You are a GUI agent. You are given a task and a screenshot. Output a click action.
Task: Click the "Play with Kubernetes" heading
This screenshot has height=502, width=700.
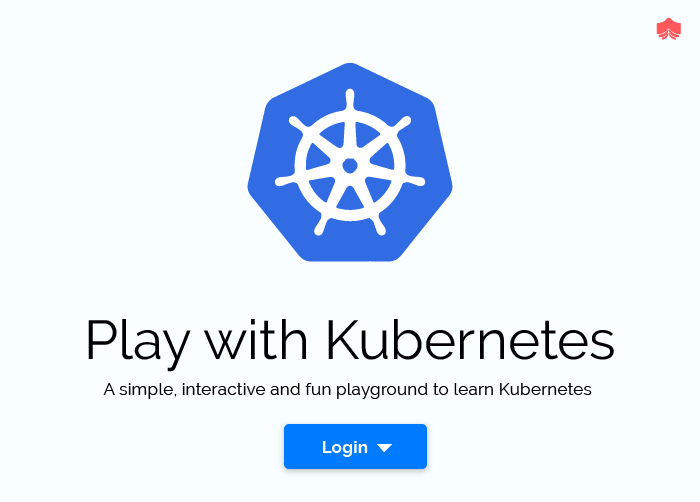point(350,342)
